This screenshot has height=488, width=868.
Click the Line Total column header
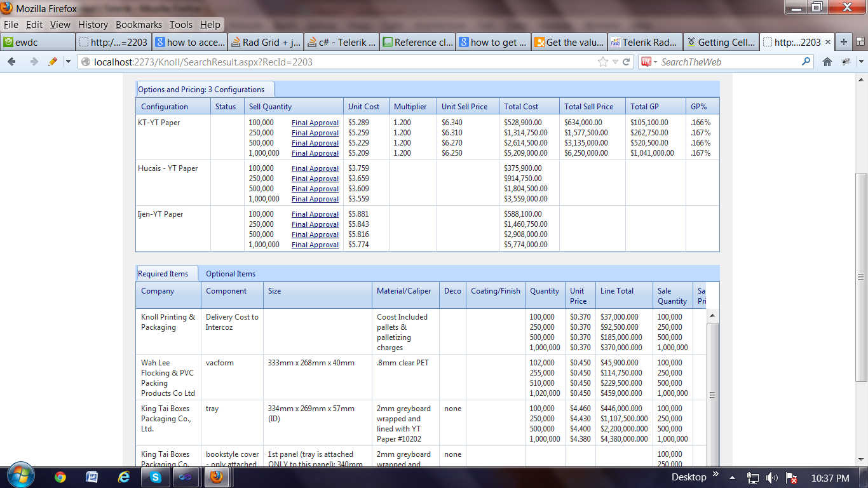pyautogui.click(x=624, y=295)
